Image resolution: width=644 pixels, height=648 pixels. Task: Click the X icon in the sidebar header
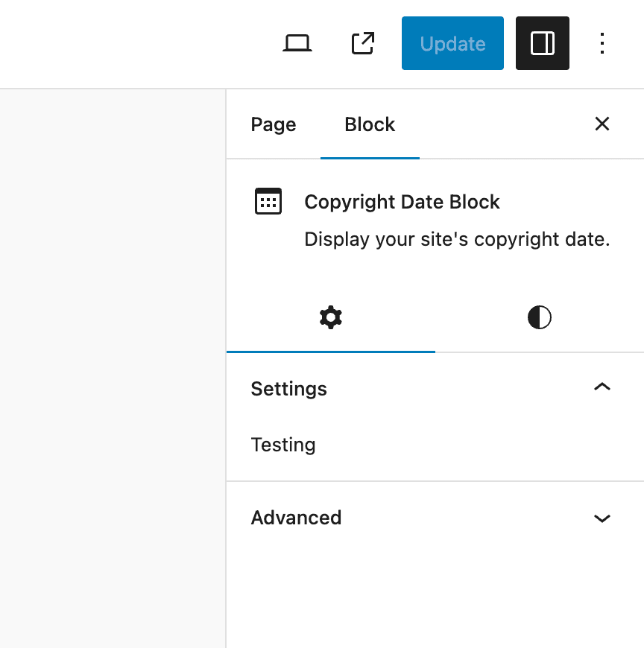tap(602, 124)
